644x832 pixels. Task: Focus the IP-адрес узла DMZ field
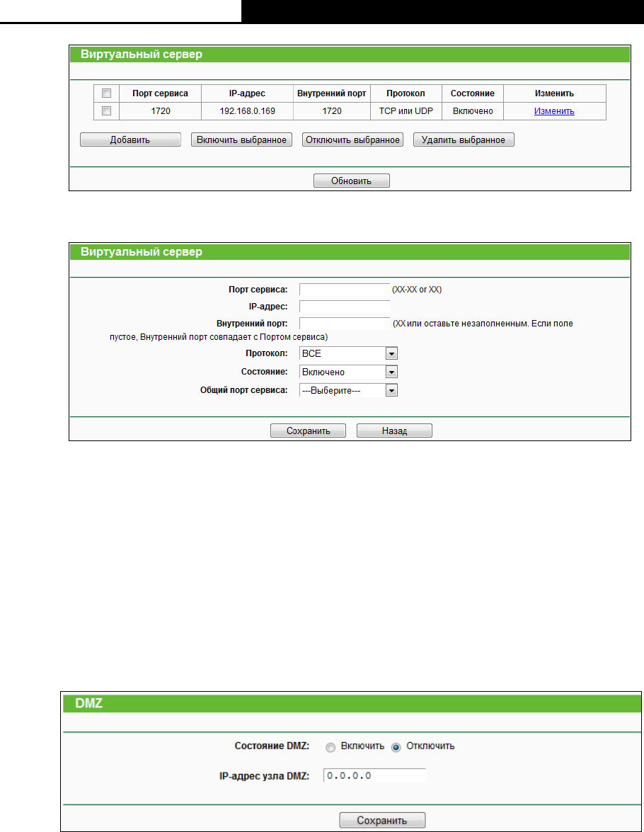tap(374, 776)
